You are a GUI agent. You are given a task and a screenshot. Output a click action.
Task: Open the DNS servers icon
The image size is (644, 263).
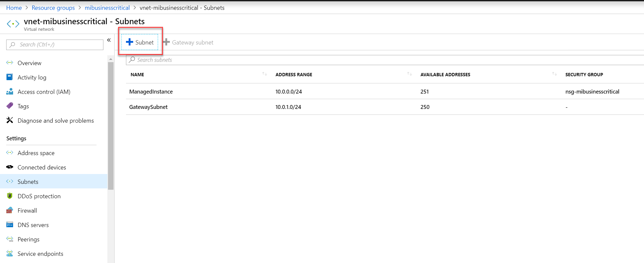coord(10,225)
